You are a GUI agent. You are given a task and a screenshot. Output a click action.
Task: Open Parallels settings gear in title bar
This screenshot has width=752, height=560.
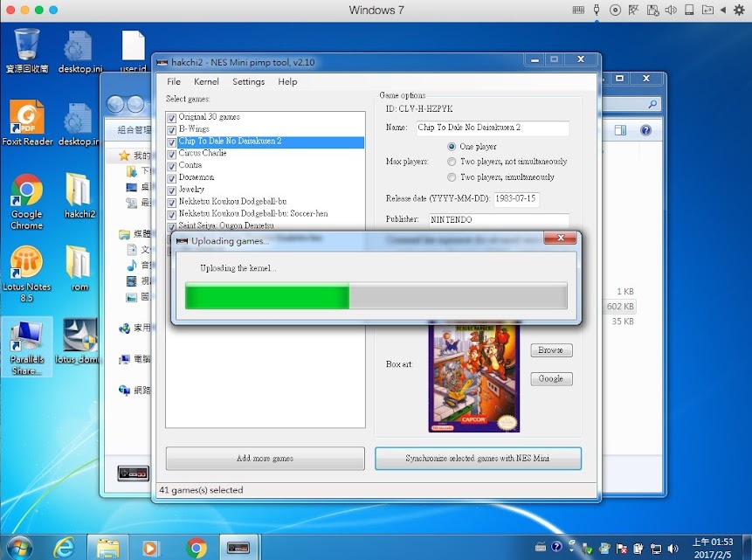point(739,10)
